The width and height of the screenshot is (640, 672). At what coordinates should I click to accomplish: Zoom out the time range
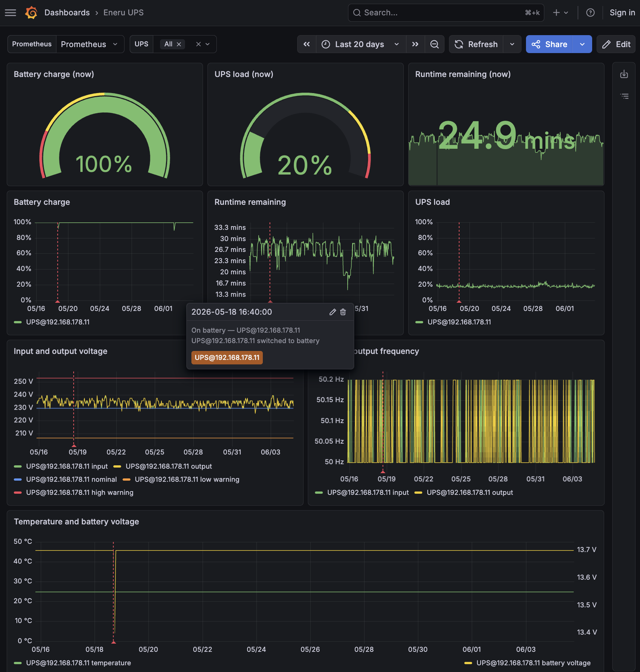(x=434, y=44)
